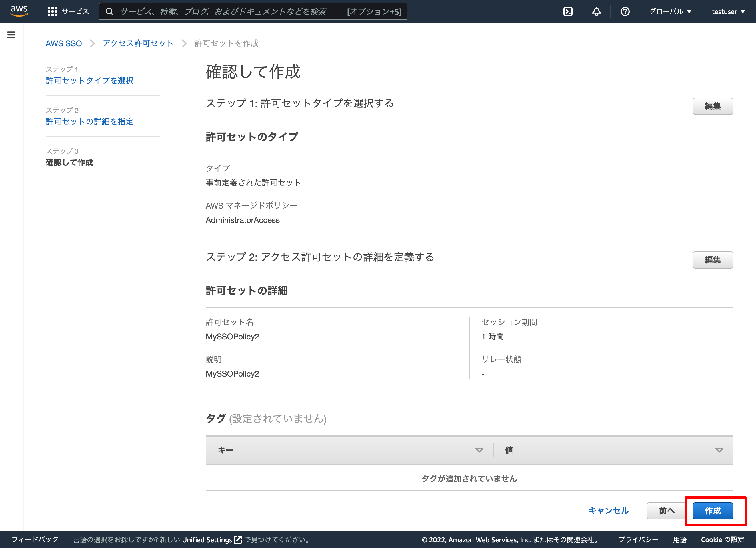This screenshot has width=756, height=548.
Task: Open フィードバック in the footer
Action: [35, 539]
